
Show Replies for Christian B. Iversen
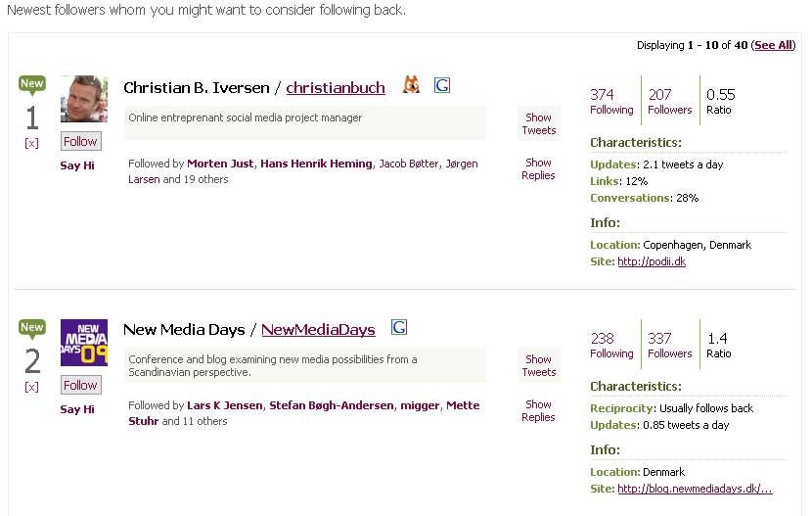(539, 168)
